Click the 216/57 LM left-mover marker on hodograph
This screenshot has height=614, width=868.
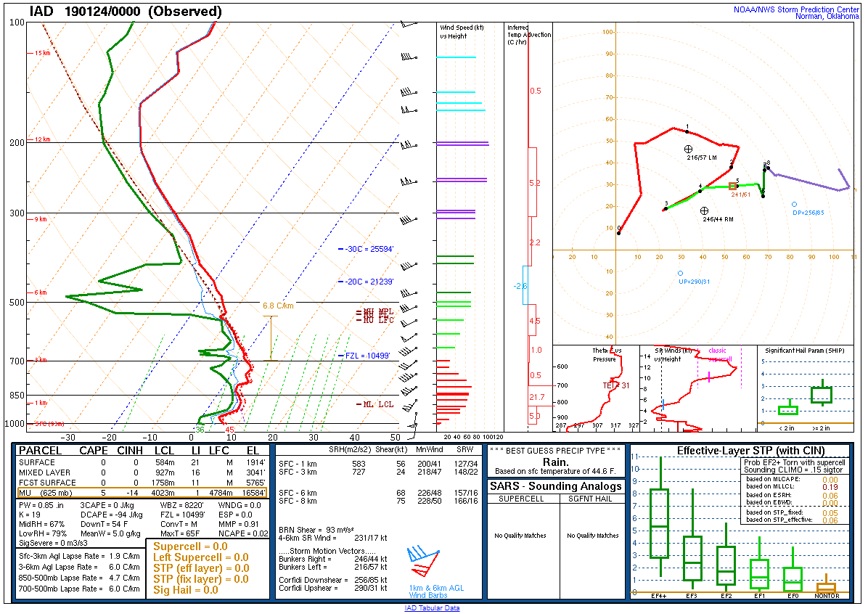[688, 149]
